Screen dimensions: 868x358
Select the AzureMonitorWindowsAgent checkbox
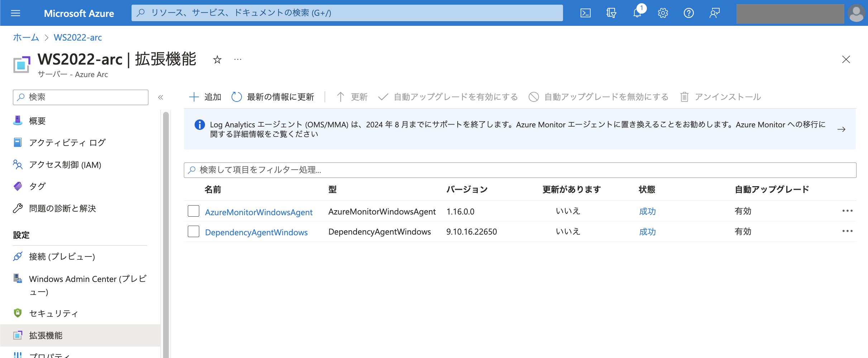(x=194, y=211)
